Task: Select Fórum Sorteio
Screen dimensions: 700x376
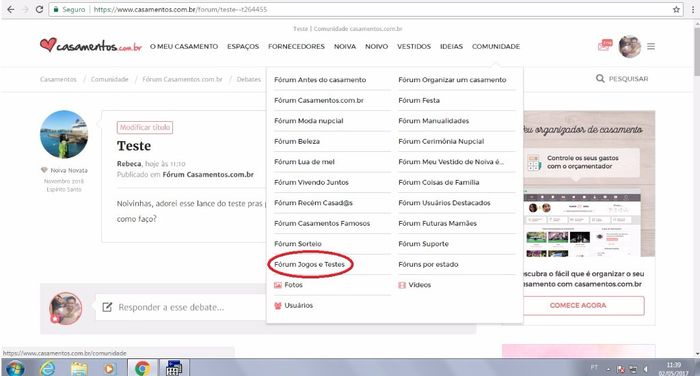Action: click(298, 244)
